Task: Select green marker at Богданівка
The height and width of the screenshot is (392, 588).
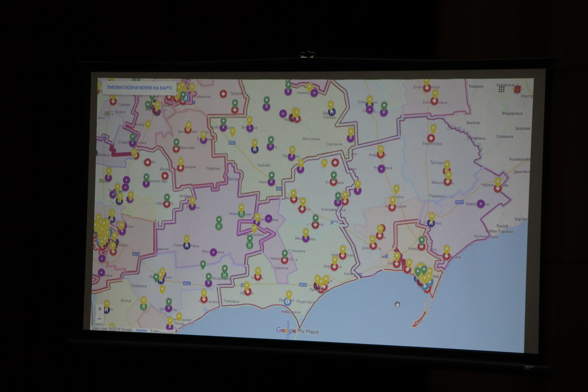Action: point(224,271)
